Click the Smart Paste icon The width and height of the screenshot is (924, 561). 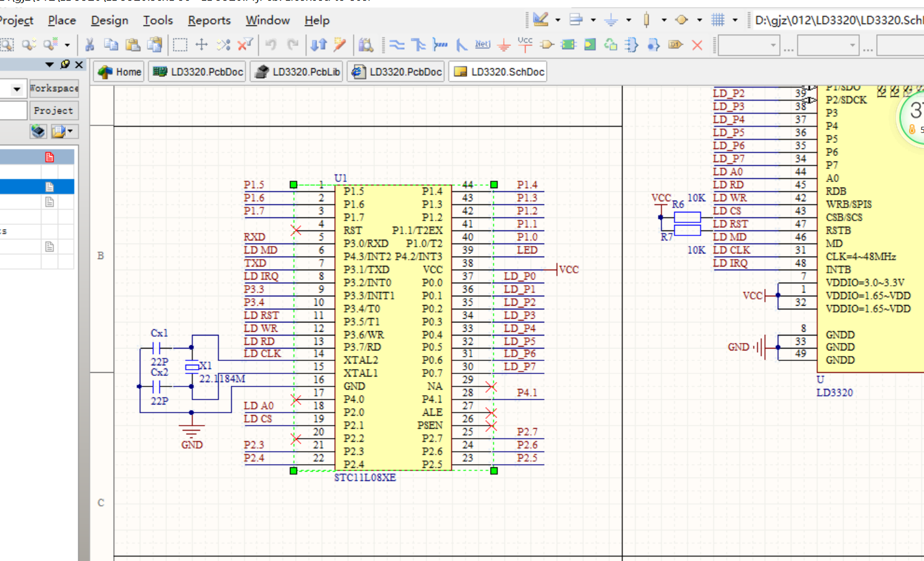coord(154,45)
